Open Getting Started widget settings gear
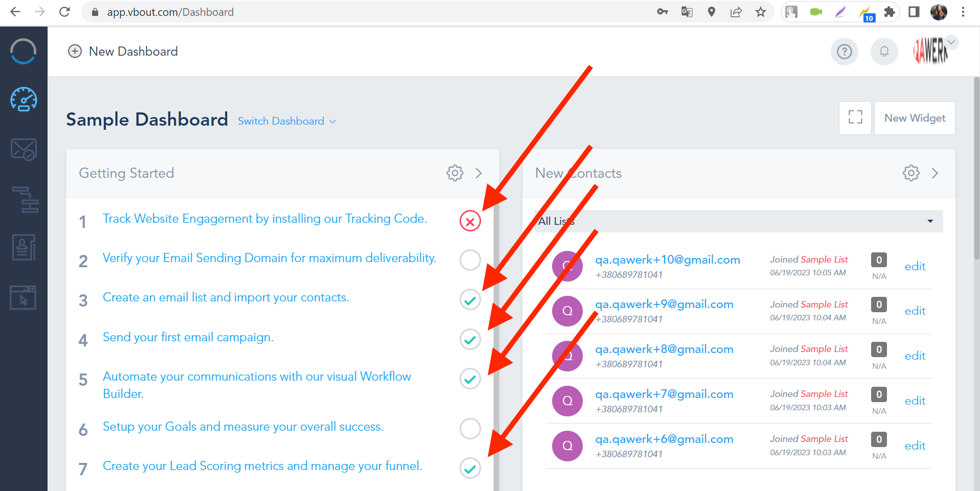980x491 pixels. (x=454, y=173)
